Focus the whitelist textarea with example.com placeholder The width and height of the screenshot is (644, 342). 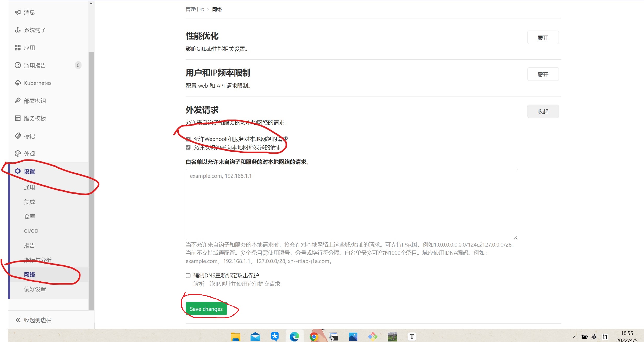tap(351, 204)
